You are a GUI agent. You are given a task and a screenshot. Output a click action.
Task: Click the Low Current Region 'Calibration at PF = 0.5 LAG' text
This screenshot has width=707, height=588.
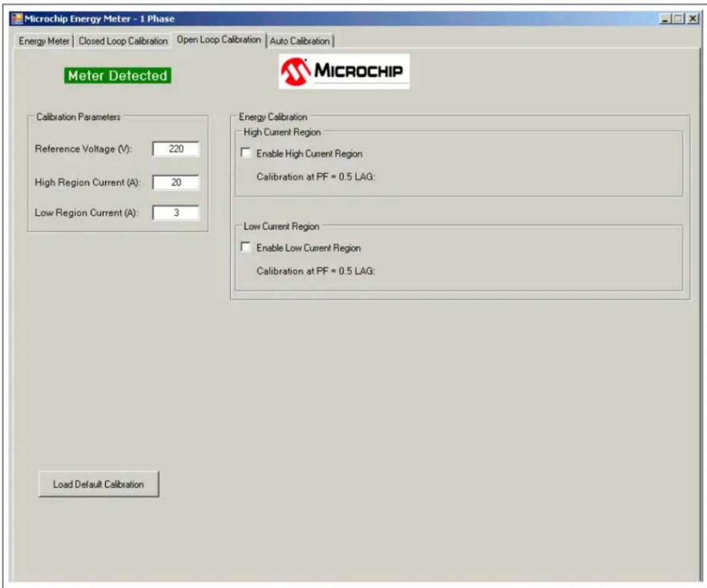315,271
